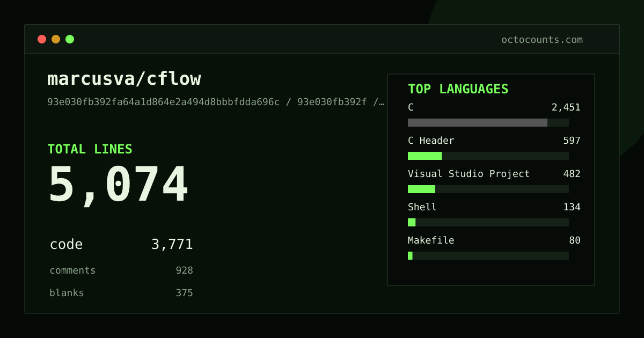Select the C Header count 597
The width and height of the screenshot is (644, 338).
[x=572, y=141]
